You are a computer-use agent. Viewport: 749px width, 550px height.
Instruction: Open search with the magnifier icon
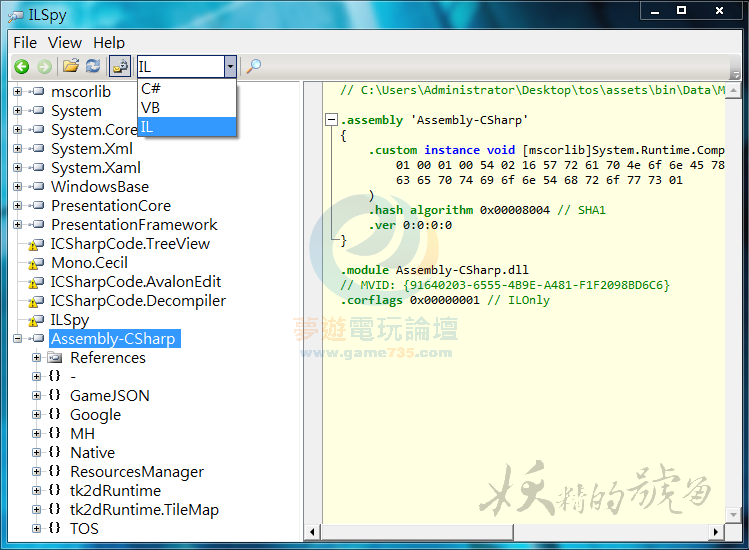(x=253, y=66)
